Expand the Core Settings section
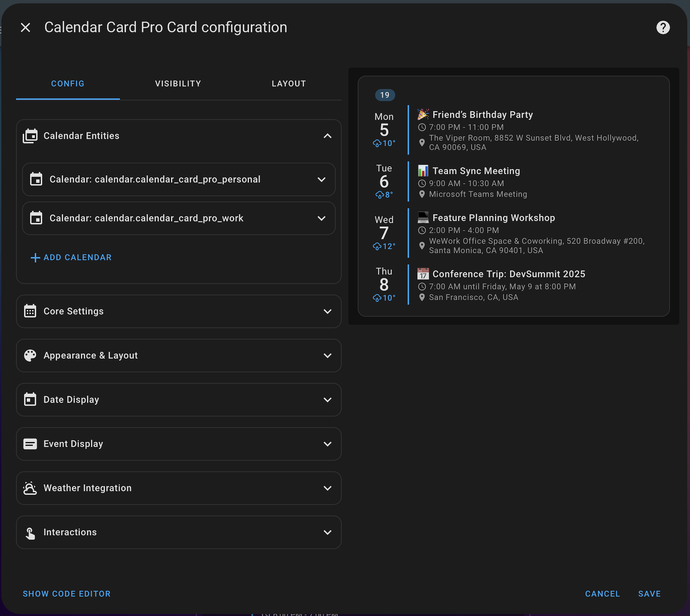This screenshot has height=616, width=690. click(x=327, y=311)
